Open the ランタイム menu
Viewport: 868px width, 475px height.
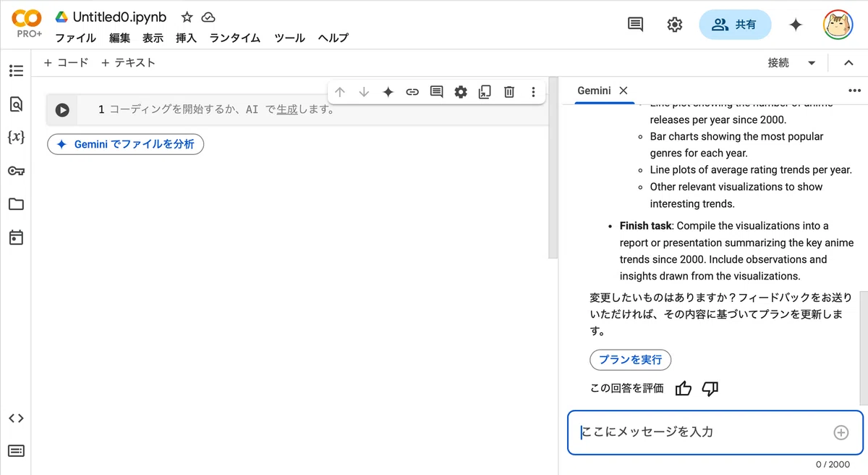[x=235, y=38]
